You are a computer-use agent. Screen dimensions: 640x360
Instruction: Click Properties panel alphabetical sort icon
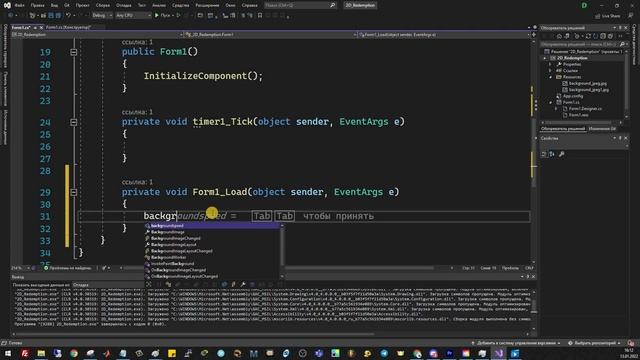coord(552,154)
